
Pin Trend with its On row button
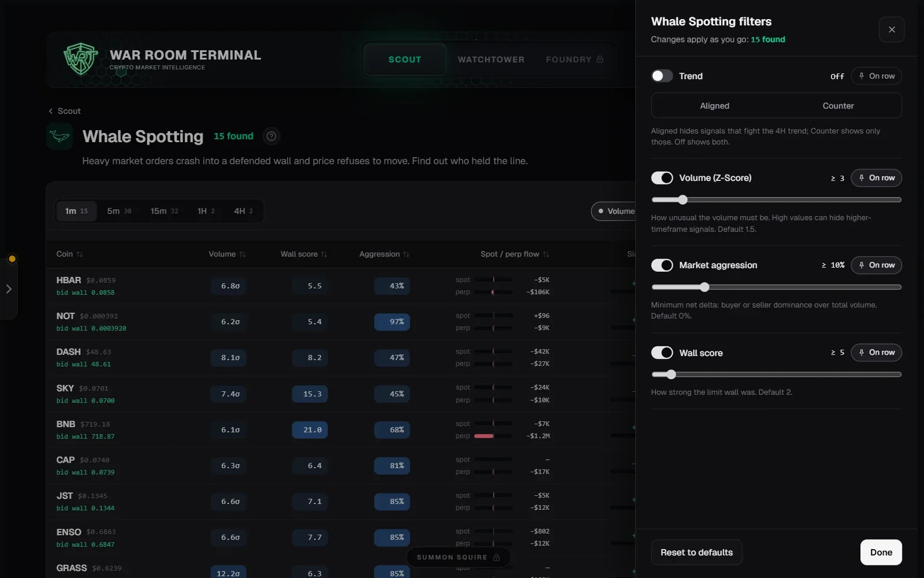[876, 76]
